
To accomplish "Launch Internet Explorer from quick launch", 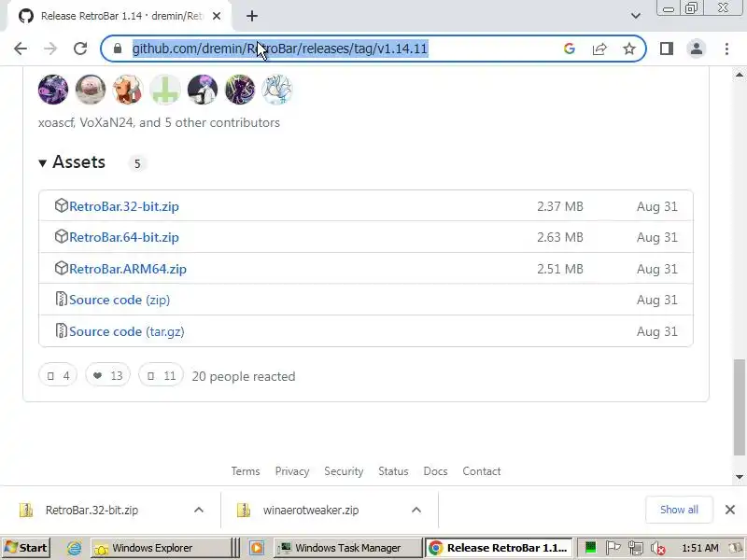I will point(74,548).
